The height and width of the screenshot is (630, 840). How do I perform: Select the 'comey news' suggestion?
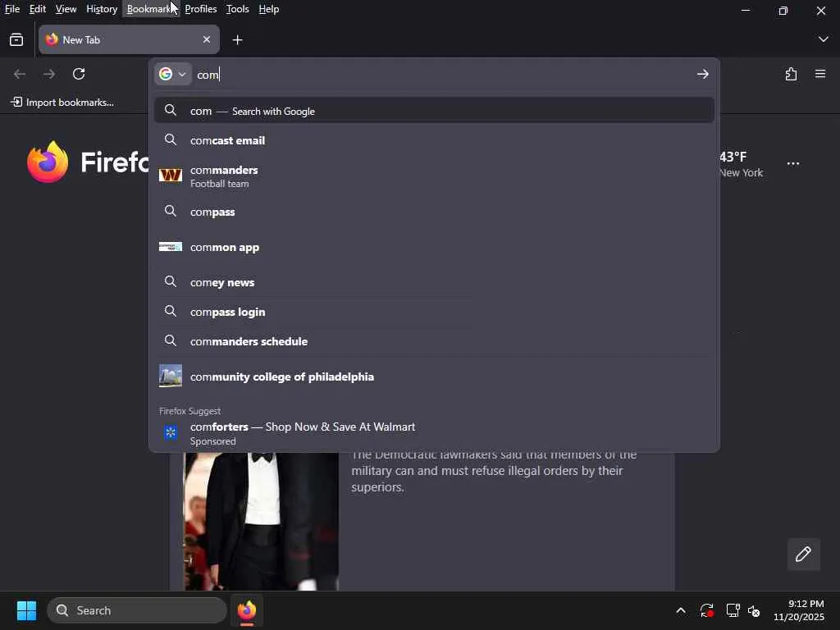coord(434,282)
